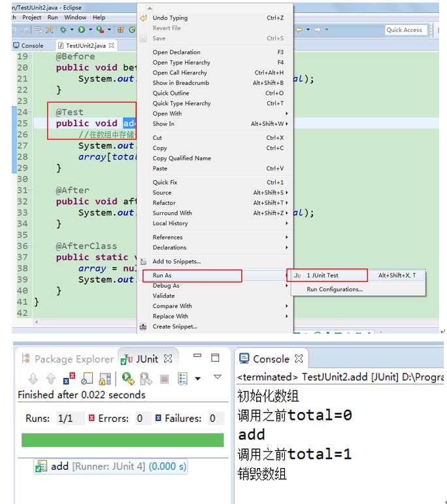The image size is (447, 504).
Task: Select Quick Fix in context menu
Action: [215, 183]
